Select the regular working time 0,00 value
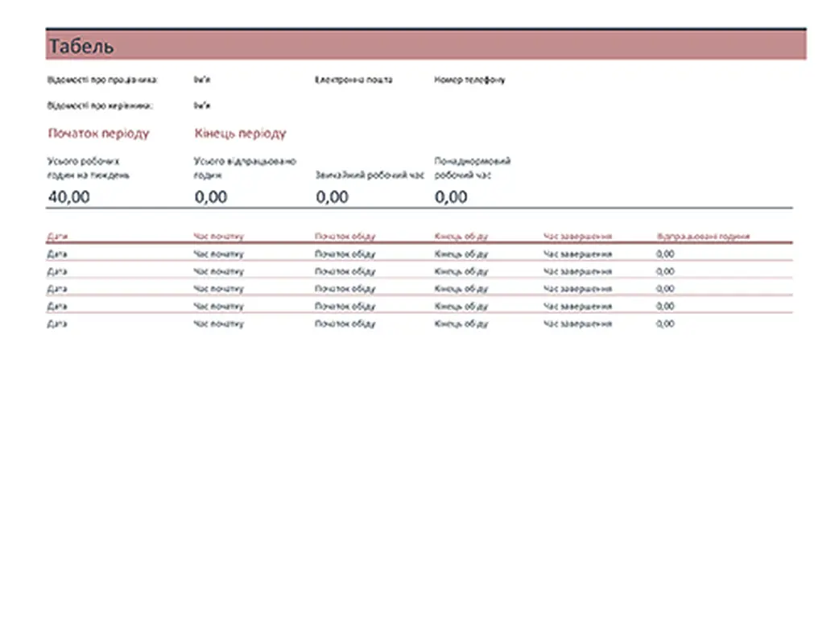The image size is (839, 644). (x=332, y=196)
